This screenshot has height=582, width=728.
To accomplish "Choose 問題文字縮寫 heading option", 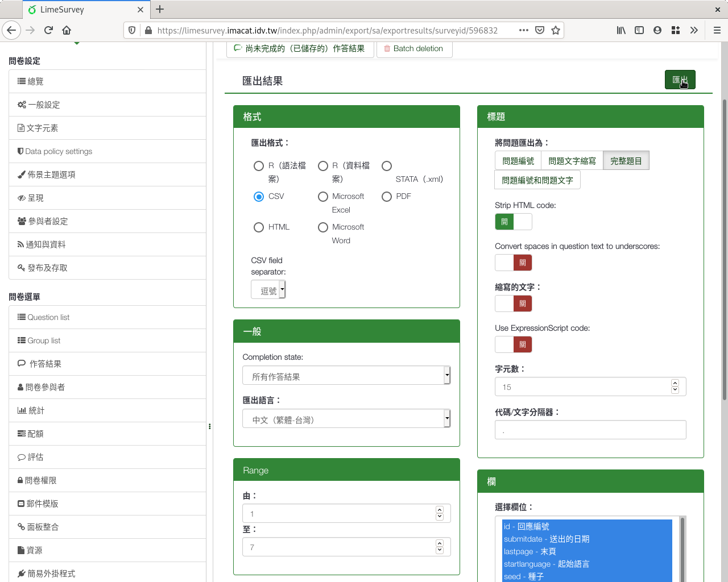I will click(x=572, y=161).
